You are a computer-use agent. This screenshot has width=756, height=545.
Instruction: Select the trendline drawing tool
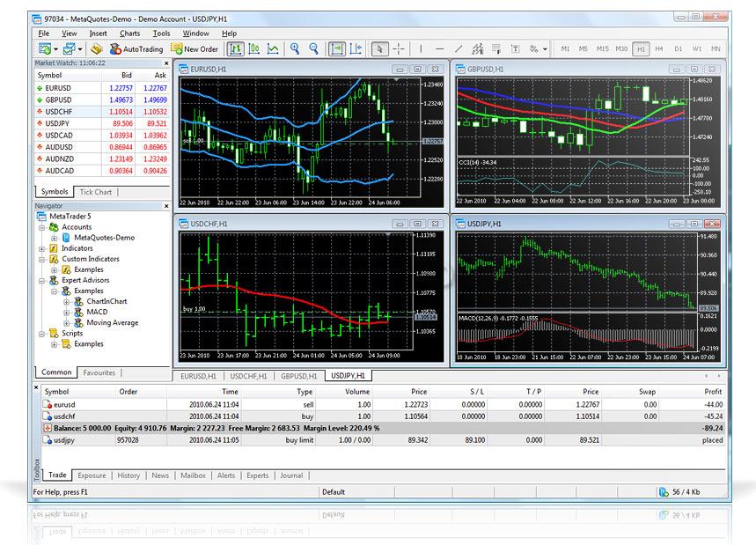coord(459,49)
